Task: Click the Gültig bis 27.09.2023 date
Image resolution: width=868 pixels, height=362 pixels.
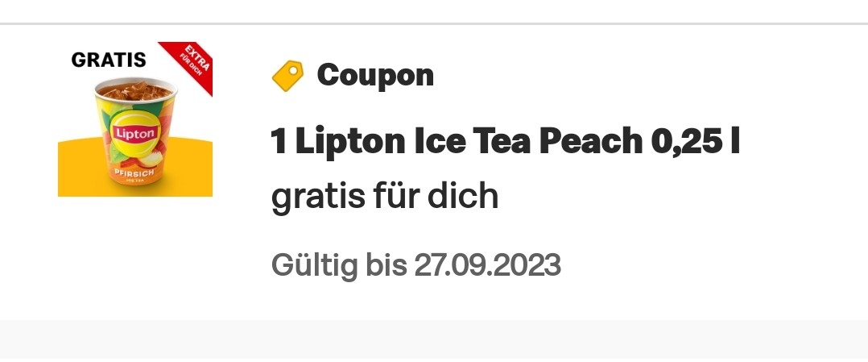Action: tap(415, 265)
